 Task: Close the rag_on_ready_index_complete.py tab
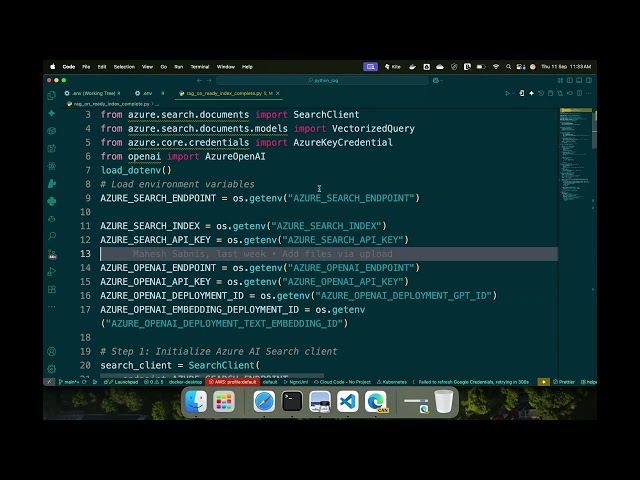(x=278, y=93)
